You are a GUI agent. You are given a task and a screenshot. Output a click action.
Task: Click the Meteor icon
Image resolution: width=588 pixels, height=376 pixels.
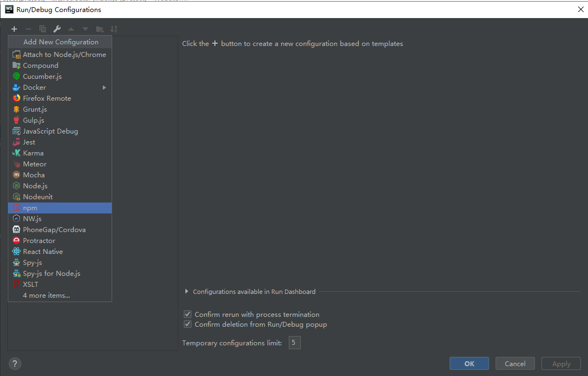(16, 164)
